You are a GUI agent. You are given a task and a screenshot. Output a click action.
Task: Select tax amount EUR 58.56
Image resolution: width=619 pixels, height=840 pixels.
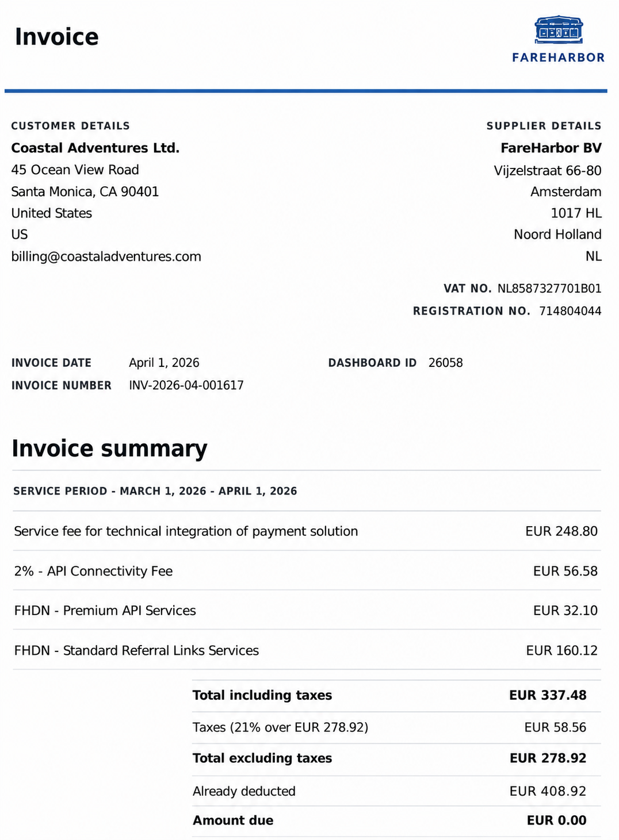pyautogui.click(x=555, y=727)
